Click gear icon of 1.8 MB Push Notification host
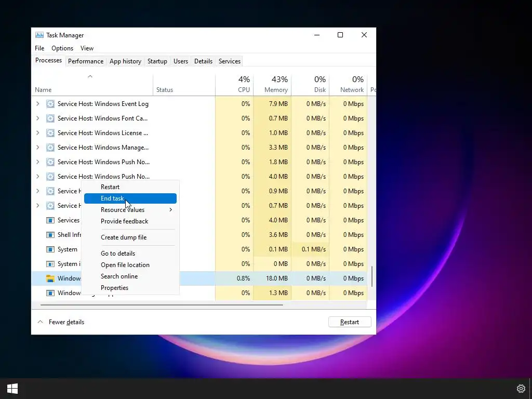Screen dimensions: 532x399 click(x=50, y=162)
